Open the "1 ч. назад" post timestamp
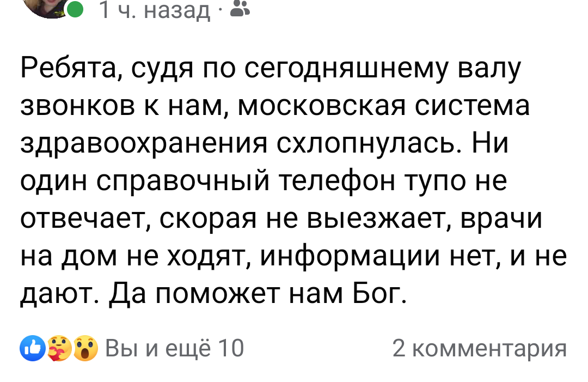The image size is (588, 382). [154, 9]
